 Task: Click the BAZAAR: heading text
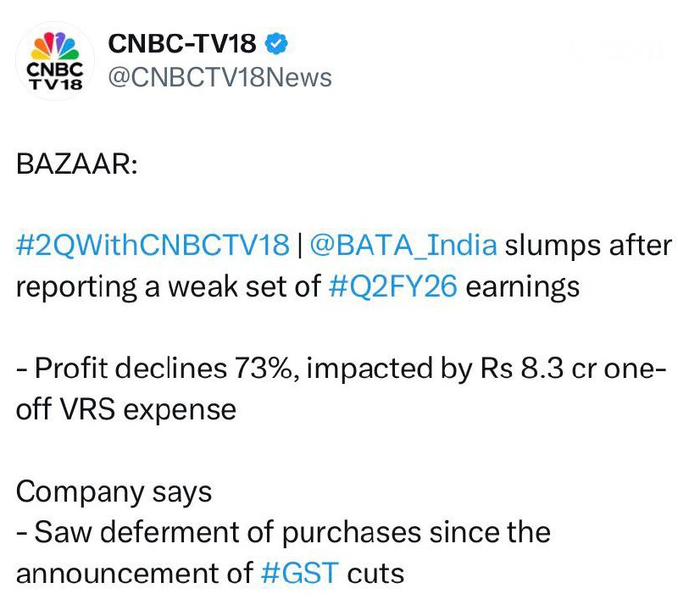[75, 164]
